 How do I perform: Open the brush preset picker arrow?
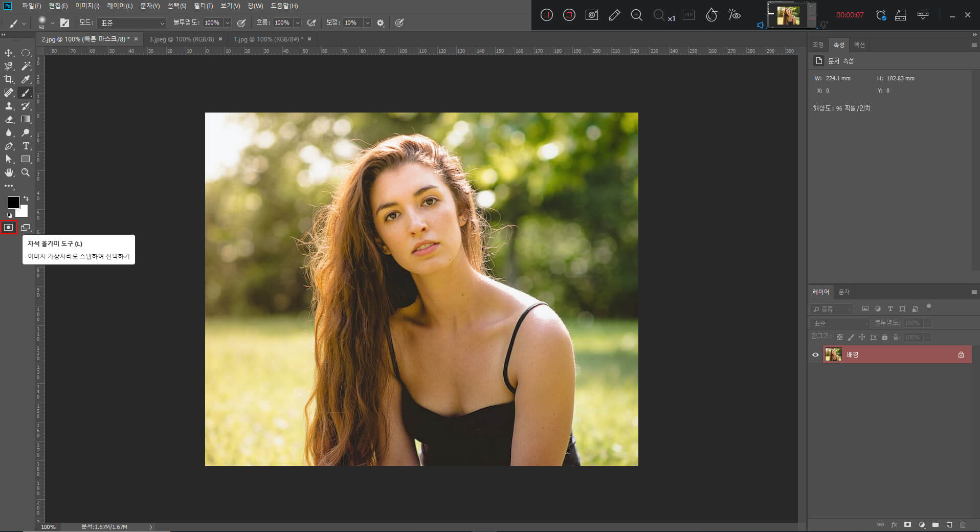53,23
